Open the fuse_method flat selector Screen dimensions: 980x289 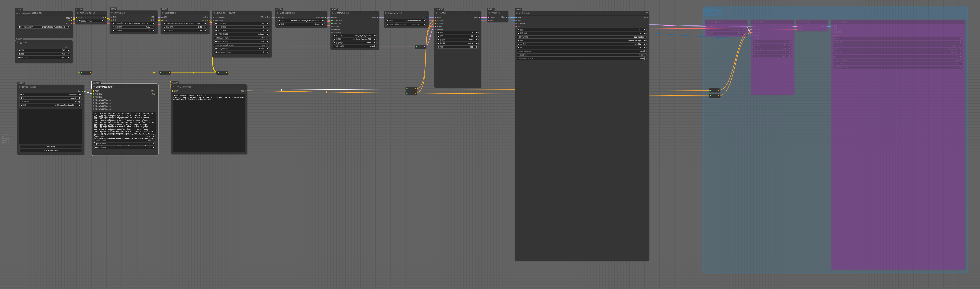pyautogui.click(x=242, y=41)
